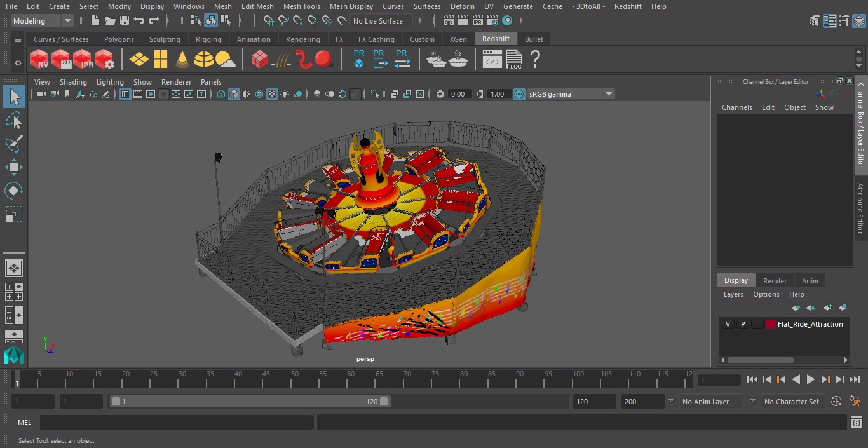Play backwards on the timeline

coord(796,379)
